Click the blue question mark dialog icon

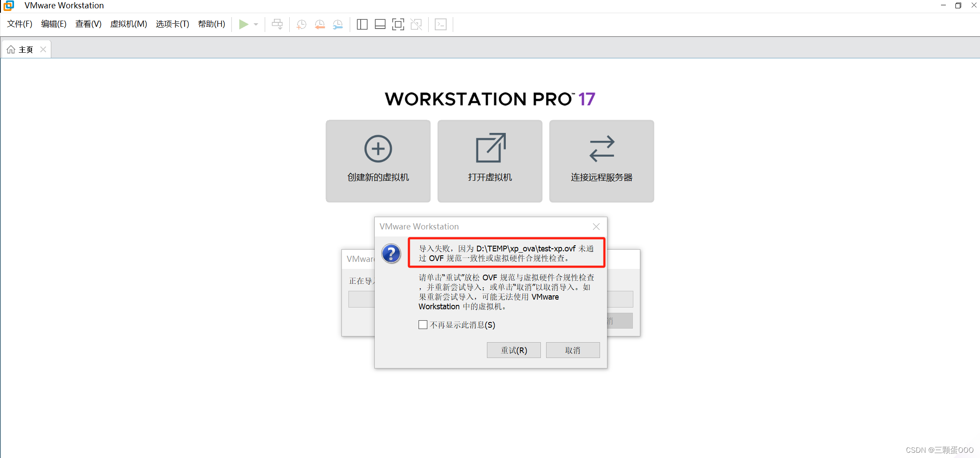pyautogui.click(x=391, y=254)
